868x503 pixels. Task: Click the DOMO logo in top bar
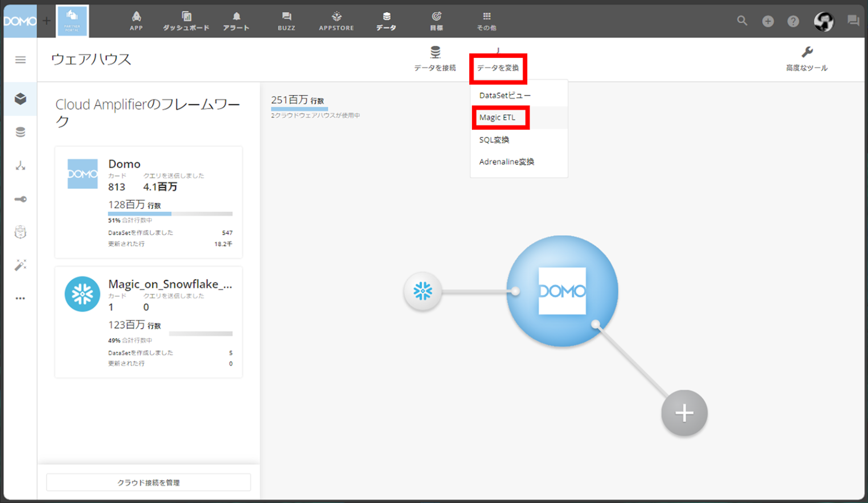tap(20, 21)
